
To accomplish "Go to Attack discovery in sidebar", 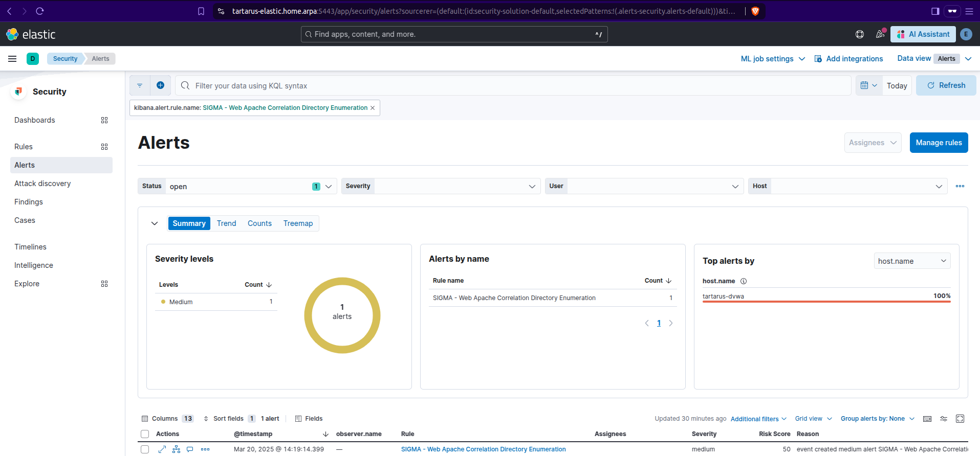I will [x=42, y=184].
